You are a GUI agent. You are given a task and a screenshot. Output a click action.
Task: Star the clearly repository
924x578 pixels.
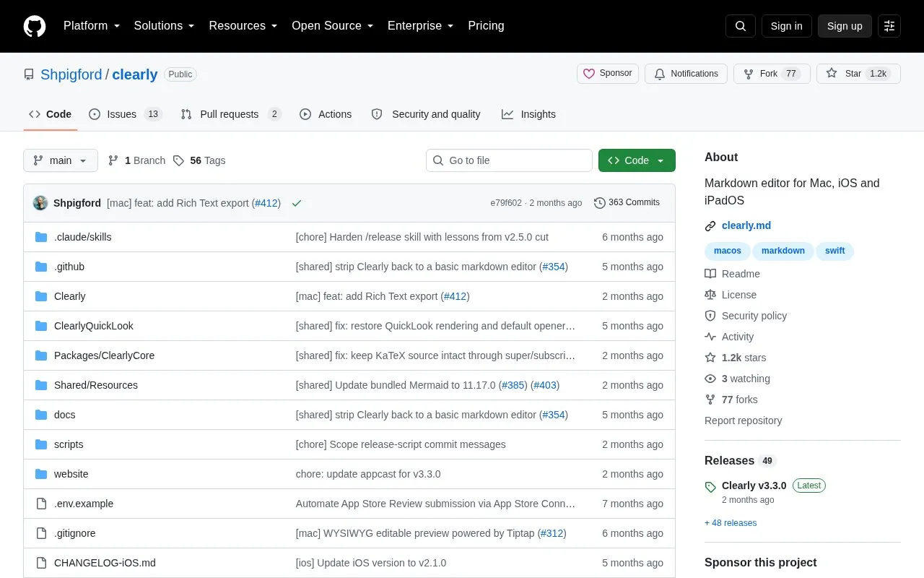click(858, 74)
